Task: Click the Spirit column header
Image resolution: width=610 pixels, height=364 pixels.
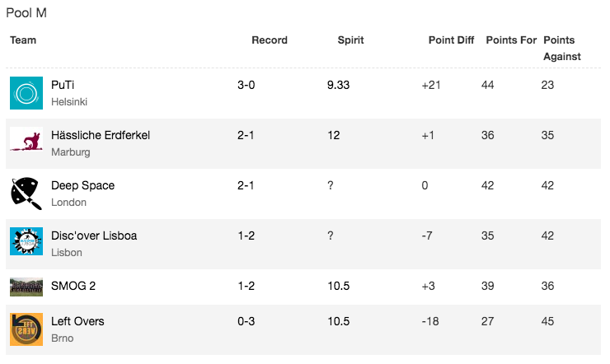Action: [350, 40]
